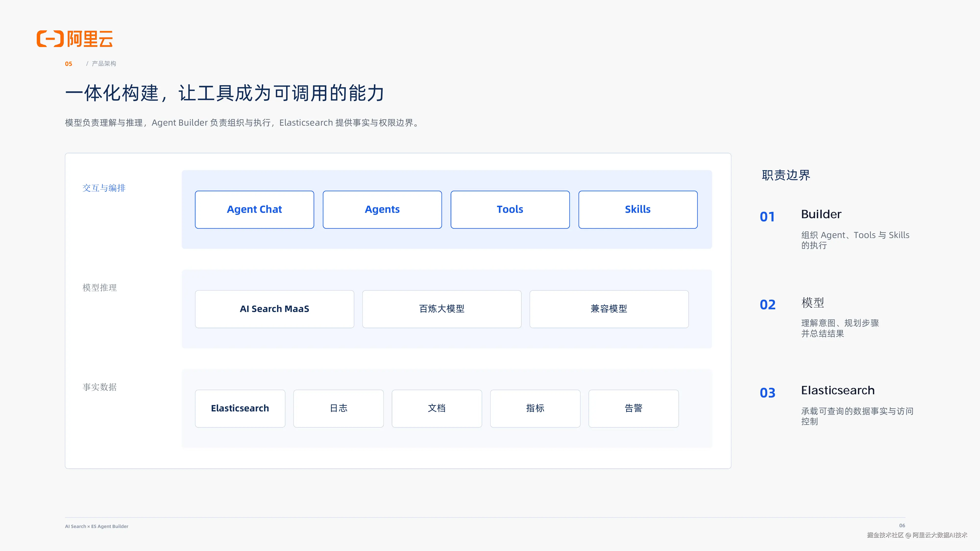The height and width of the screenshot is (551, 980).
Task: Select the Agent Chat box
Action: coord(255,210)
